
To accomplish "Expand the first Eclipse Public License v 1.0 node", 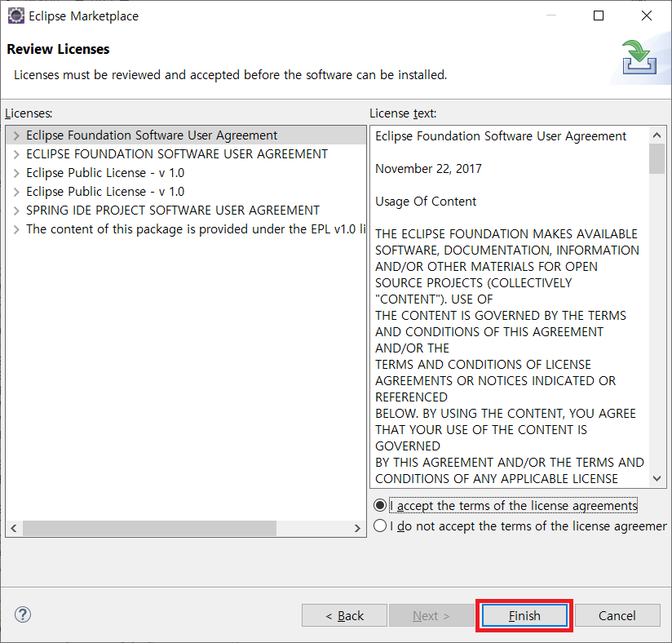I will coord(16,173).
